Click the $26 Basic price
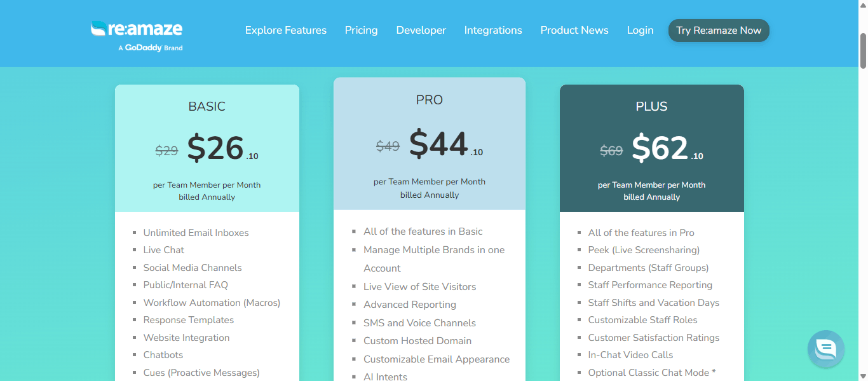The image size is (868, 381). [215, 148]
